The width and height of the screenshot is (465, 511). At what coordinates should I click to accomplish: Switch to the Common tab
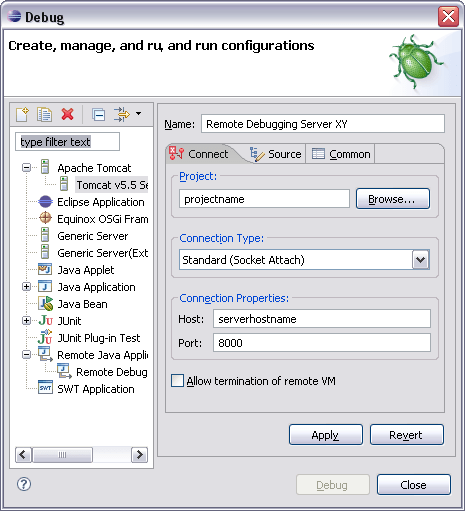tap(341, 154)
